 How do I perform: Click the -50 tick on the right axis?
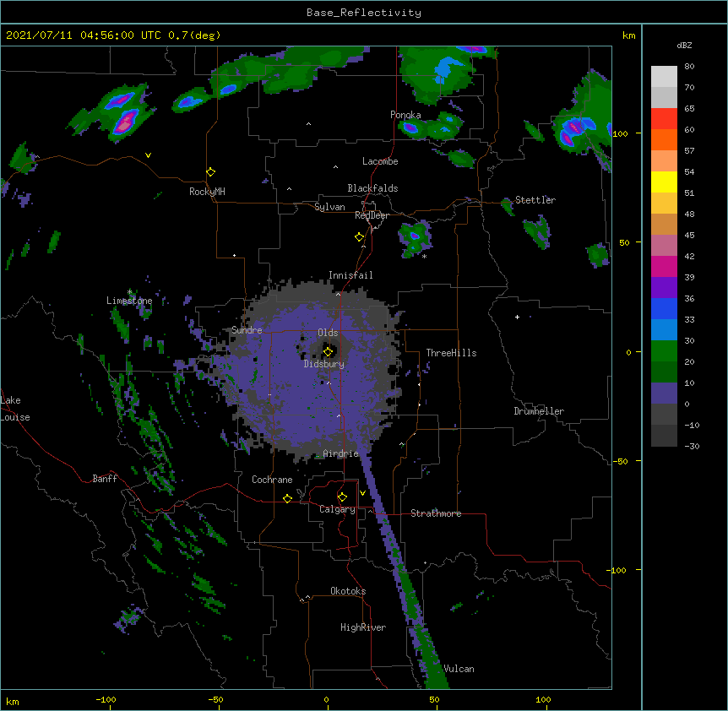pos(620,461)
